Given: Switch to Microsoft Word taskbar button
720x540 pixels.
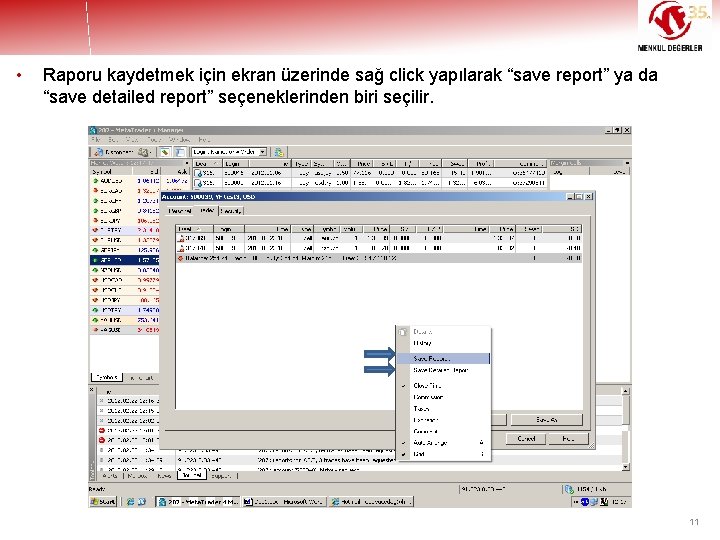Looking at the screenshot, I should point(284,502).
